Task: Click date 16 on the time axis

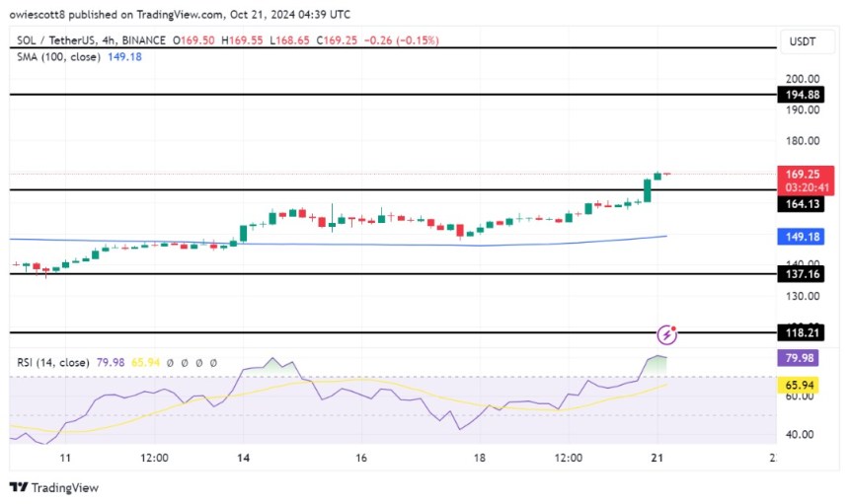Action: click(x=361, y=459)
